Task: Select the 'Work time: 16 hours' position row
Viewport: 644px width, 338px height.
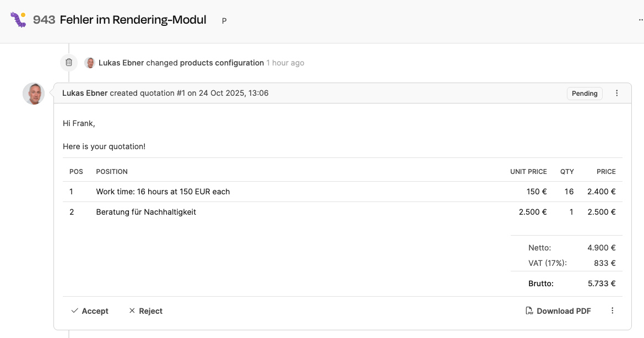Action: [x=163, y=192]
